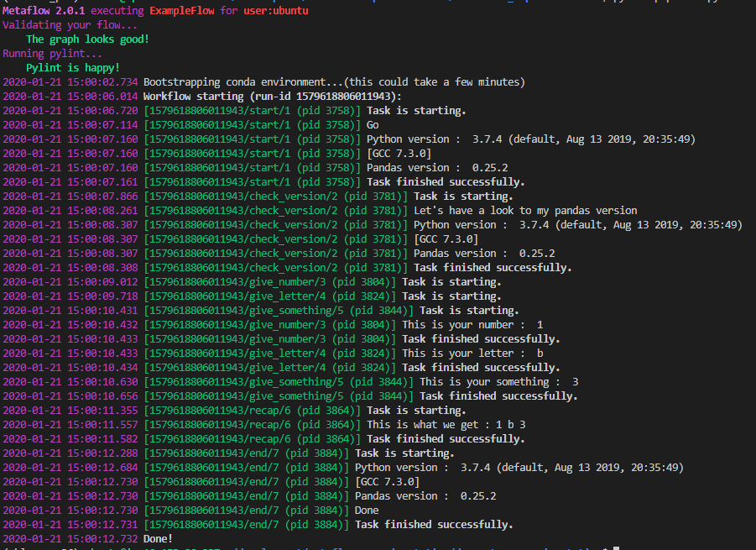Click the 'Done' output from end/7 step
756x550 pixels.
click(367, 511)
